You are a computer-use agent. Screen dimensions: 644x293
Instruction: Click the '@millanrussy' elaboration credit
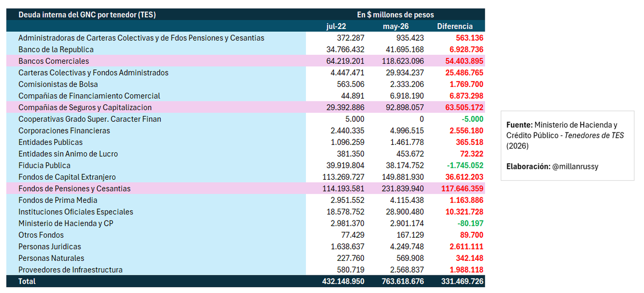[574, 167]
